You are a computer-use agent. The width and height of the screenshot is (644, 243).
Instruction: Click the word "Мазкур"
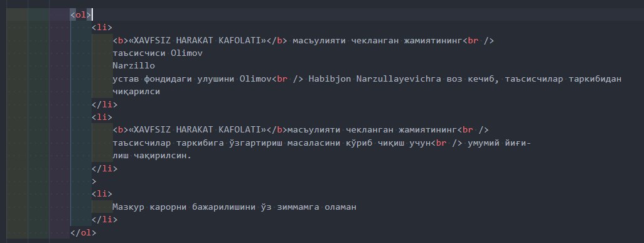(x=129, y=207)
